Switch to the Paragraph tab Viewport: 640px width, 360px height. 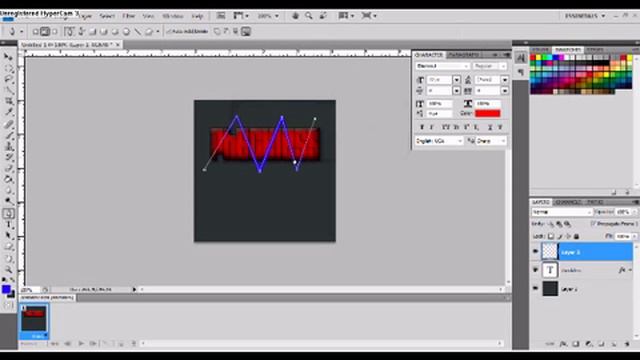(x=463, y=54)
